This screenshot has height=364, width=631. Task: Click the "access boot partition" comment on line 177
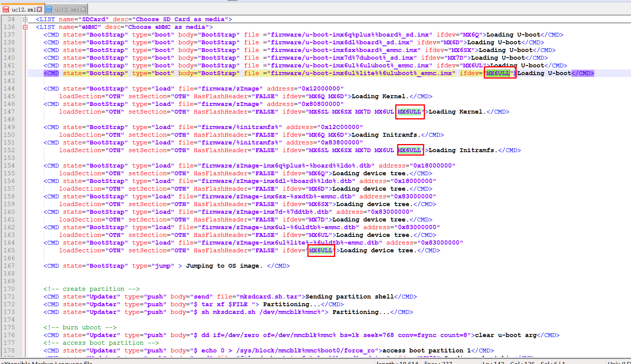point(101,343)
